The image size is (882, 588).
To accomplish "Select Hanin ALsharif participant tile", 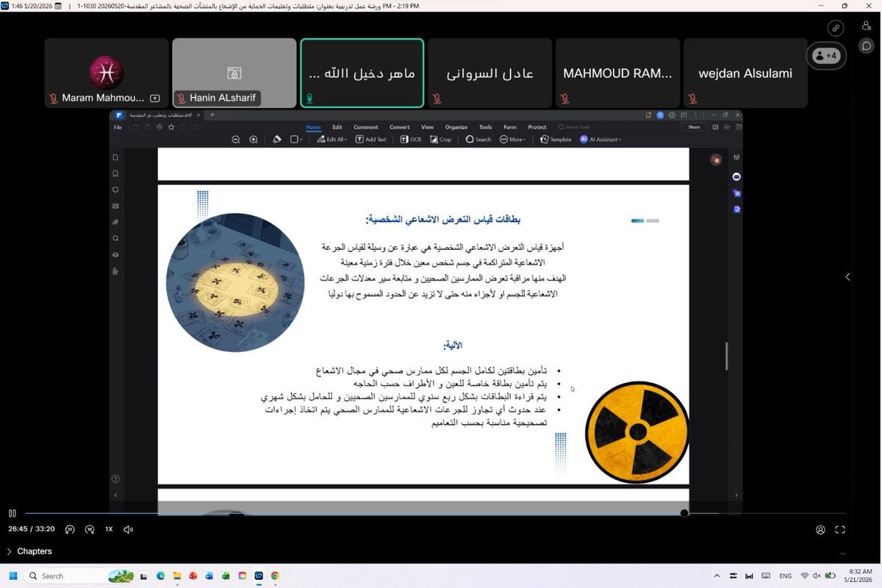I will [234, 73].
